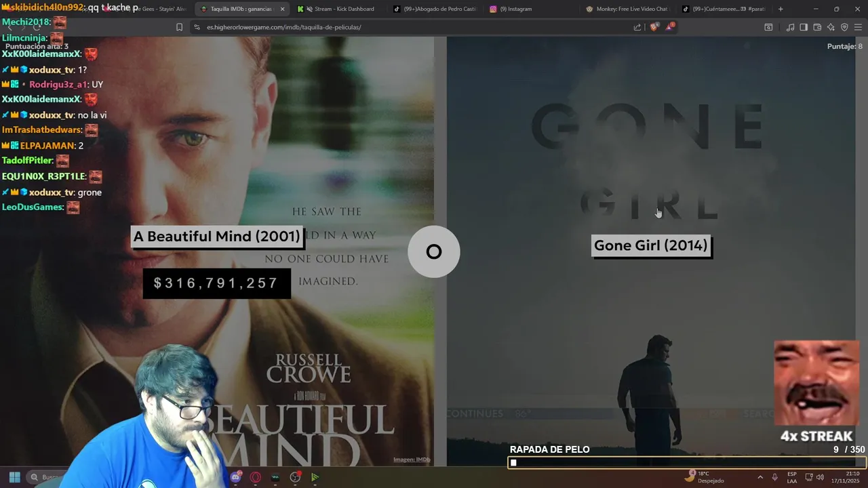Bookmark this page with the bookmark icon

pos(179,27)
